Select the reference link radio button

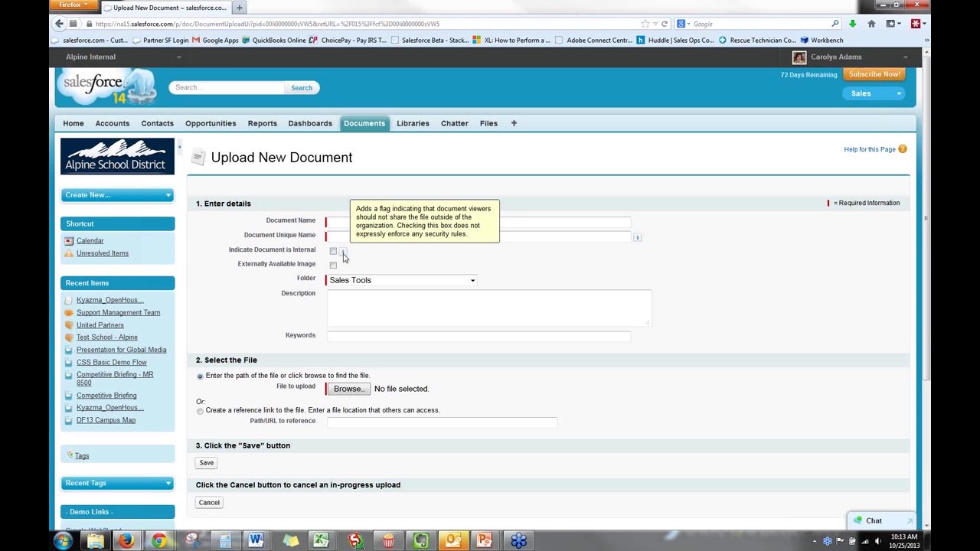[200, 411]
